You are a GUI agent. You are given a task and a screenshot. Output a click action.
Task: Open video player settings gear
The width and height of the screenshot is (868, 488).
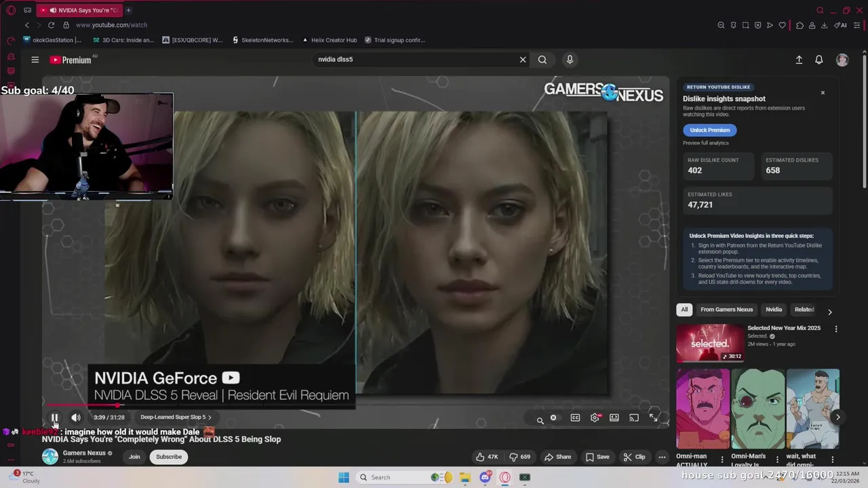[x=595, y=418]
